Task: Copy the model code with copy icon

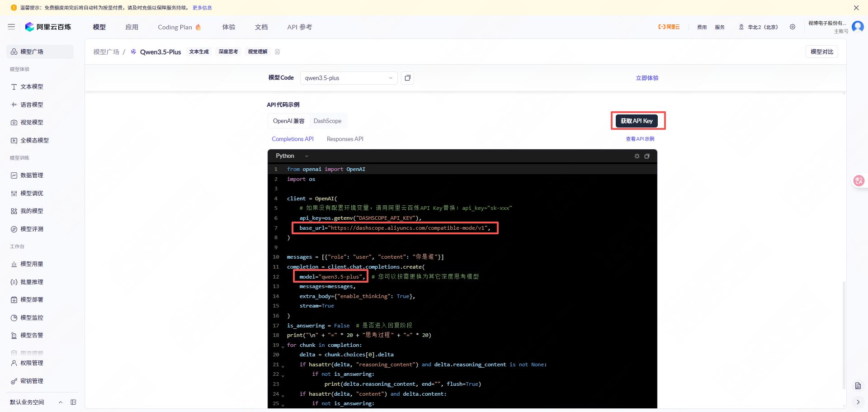Action: coord(408,78)
